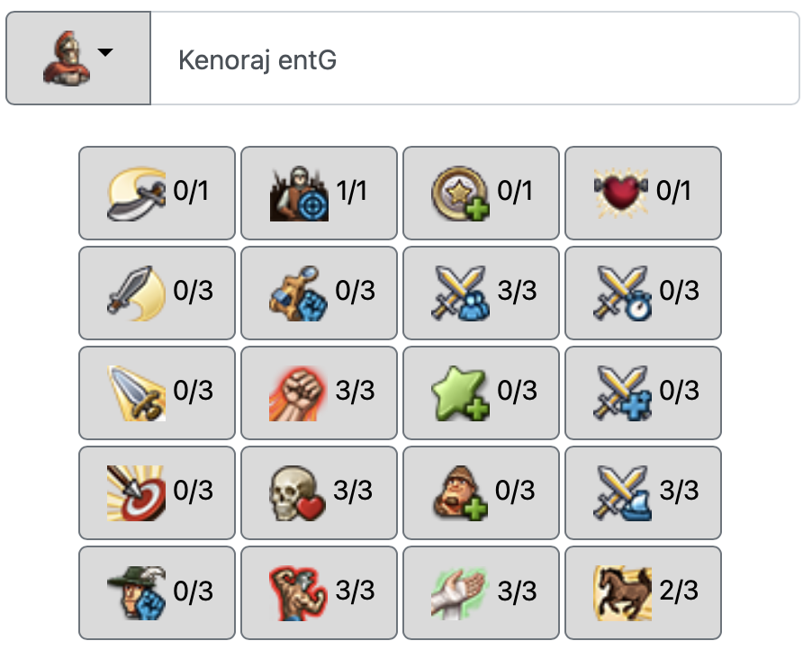Click the sniper target skill showing 1/1
The width and height of the screenshot is (812, 659).
click(319, 193)
